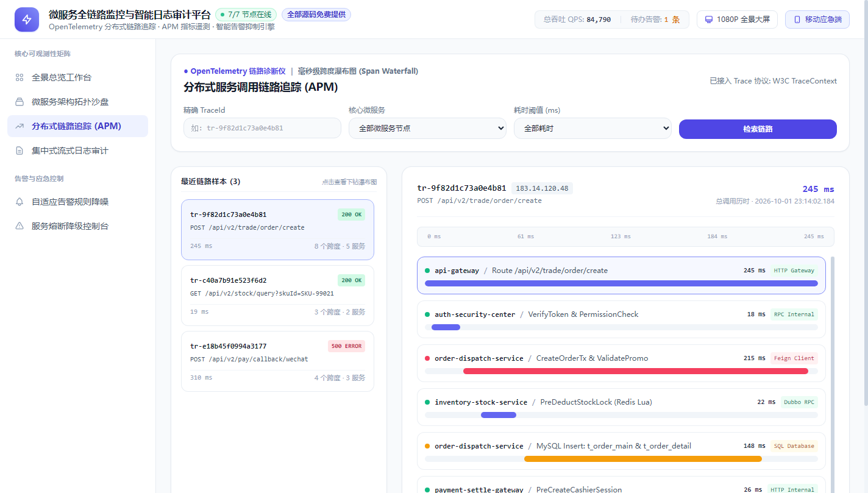868x493 pixels.
Task: Open 微服务架构拓扑沙盘 menu item
Action: (77, 102)
